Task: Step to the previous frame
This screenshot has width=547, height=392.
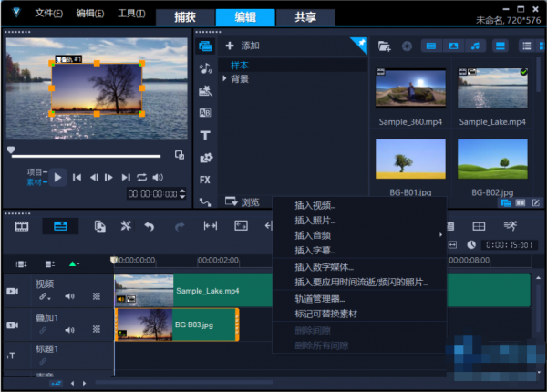Action: click(x=94, y=178)
